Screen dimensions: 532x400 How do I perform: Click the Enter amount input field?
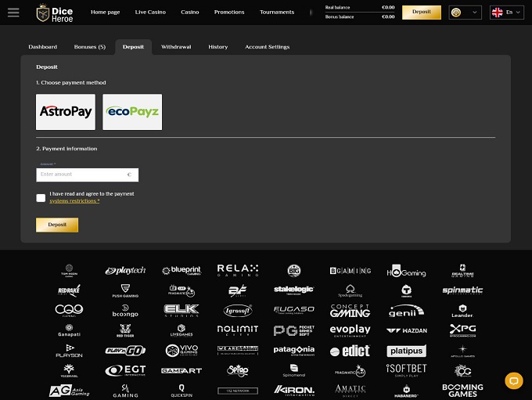point(82,175)
